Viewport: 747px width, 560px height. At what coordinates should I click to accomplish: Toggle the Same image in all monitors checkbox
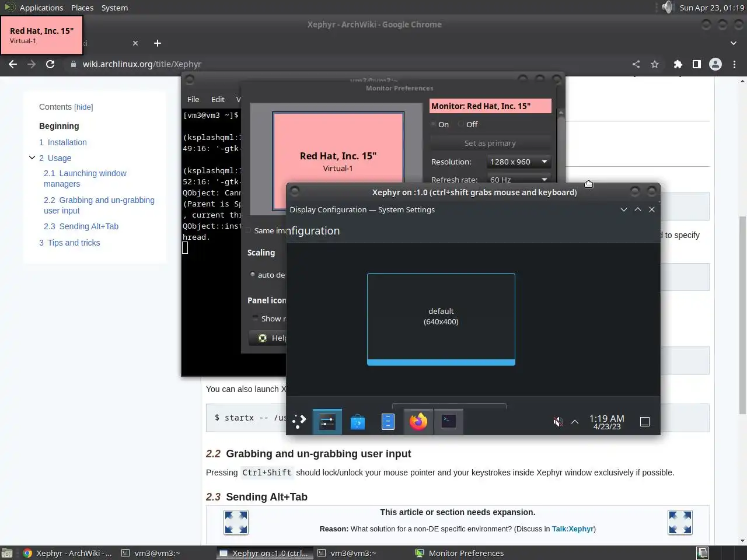coord(249,230)
